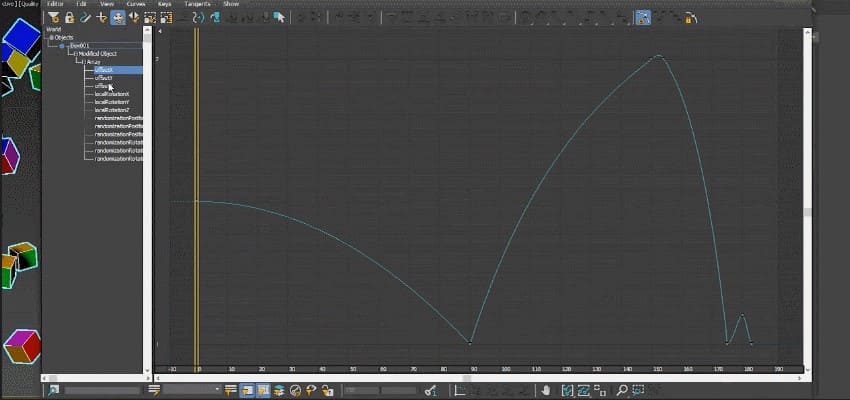Select the Scale Keys tool

coord(149,17)
